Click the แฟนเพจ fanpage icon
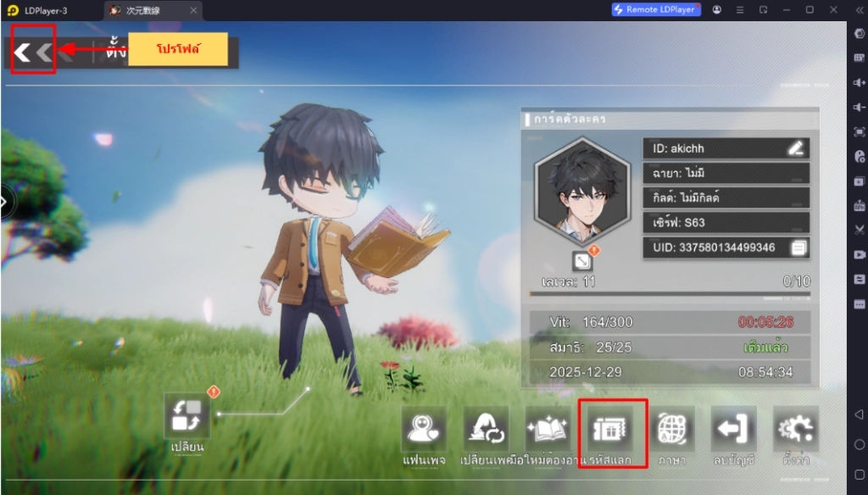Viewport: 868px width, 495px height. 423,428
